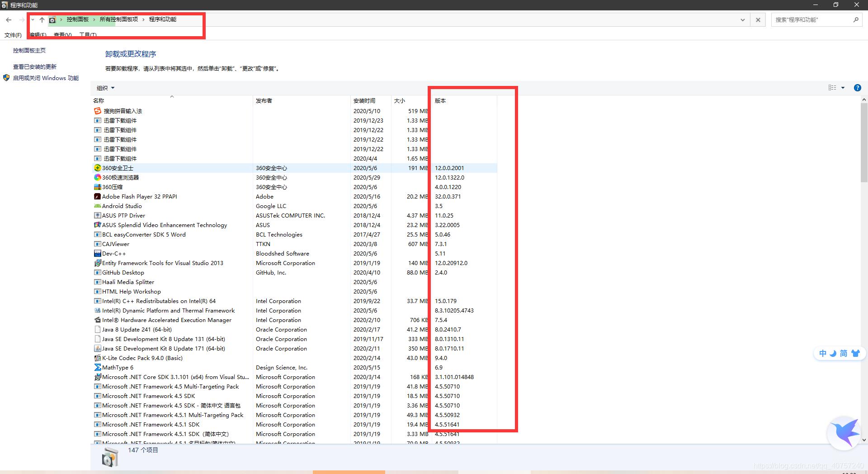Click the vertical scrollbar thumb
Viewport: 868px width, 474px height.
864,142
